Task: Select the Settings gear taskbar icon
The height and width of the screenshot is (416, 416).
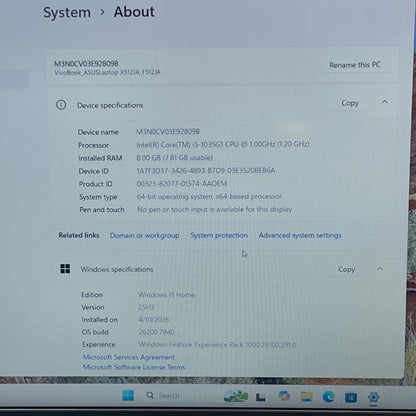Action: (374, 397)
